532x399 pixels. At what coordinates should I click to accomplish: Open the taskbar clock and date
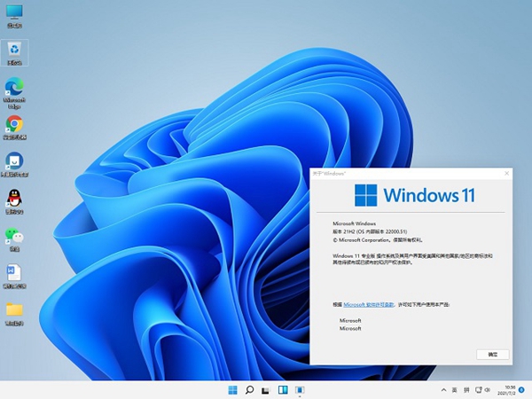point(509,390)
